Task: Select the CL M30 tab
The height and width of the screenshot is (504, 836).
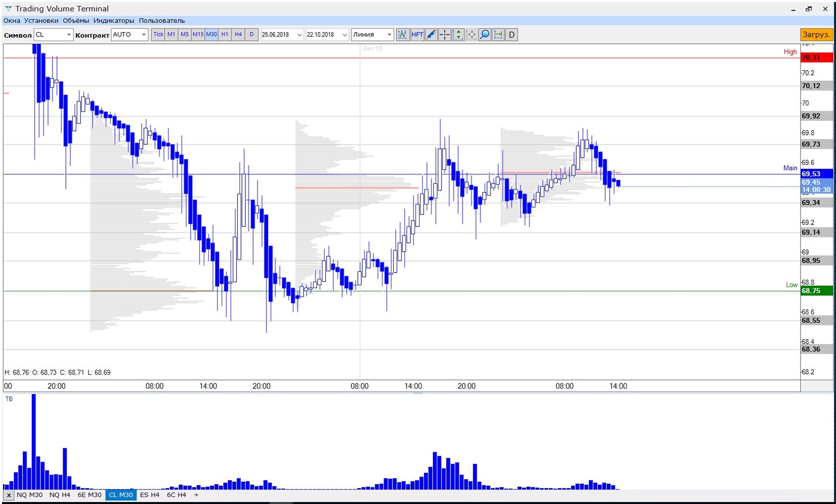Action: point(121,495)
